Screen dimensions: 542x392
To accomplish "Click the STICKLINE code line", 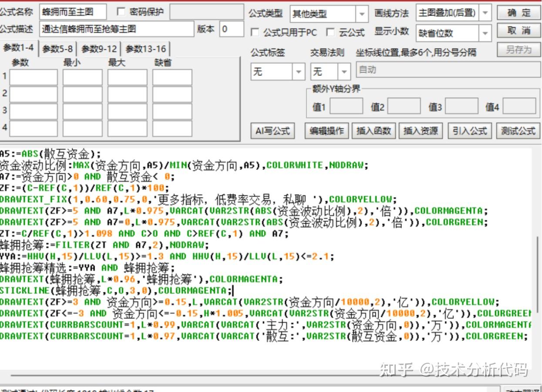I will tap(117, 291).
